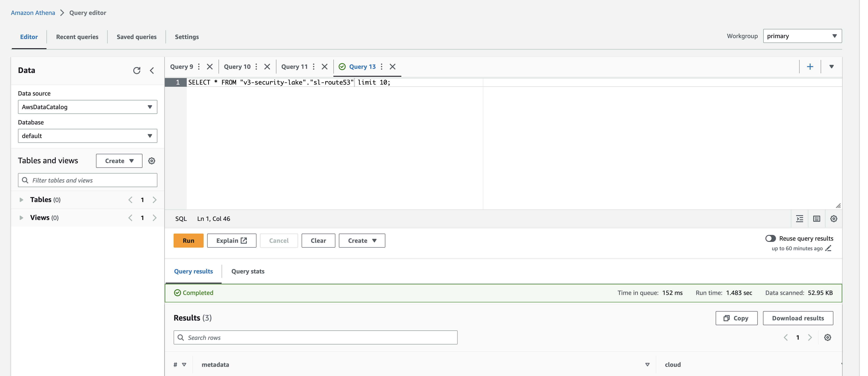The image size is (868, 376).
Task: Click the completed status check icon
Action: point(177,292)
